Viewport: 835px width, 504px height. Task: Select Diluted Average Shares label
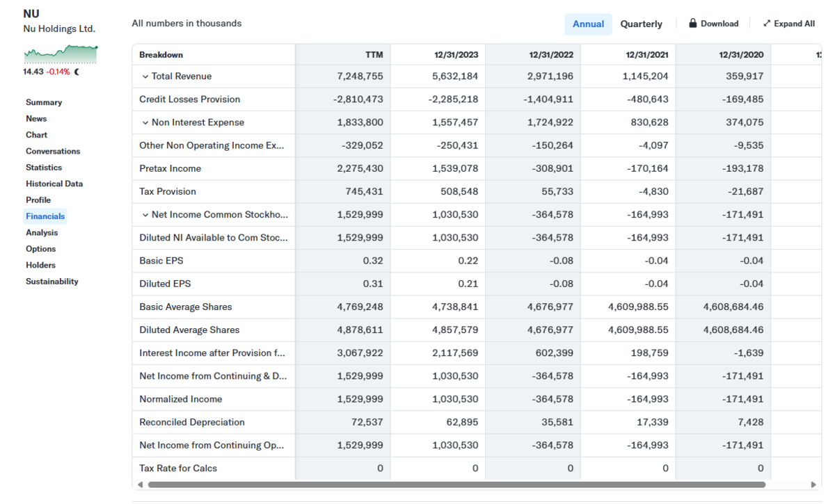click(189, 330)
